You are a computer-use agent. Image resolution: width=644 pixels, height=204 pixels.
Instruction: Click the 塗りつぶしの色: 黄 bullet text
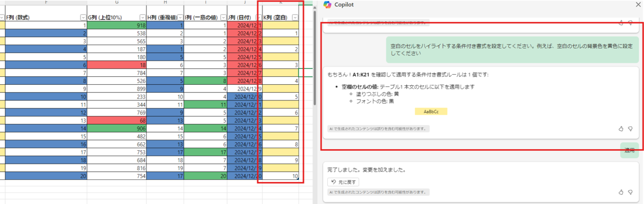pos(377,94)
